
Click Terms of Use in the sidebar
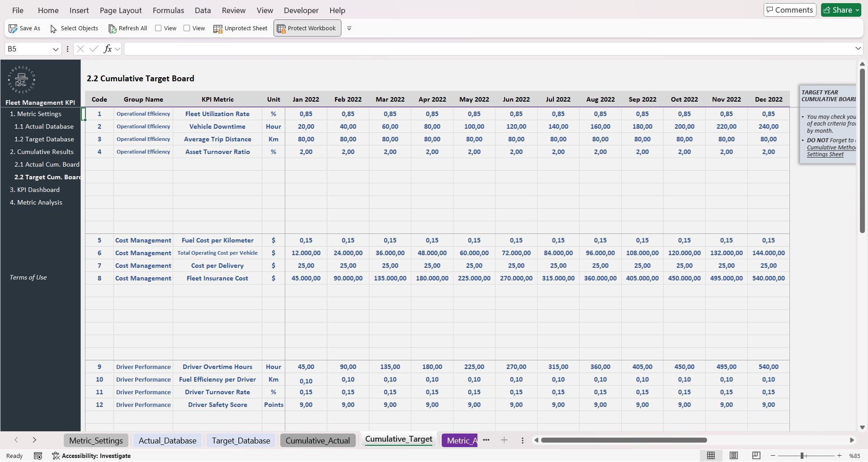(x=28, y=277)
